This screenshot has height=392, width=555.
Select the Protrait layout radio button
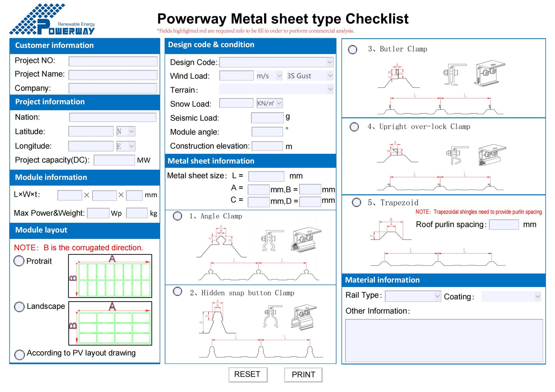19,261
